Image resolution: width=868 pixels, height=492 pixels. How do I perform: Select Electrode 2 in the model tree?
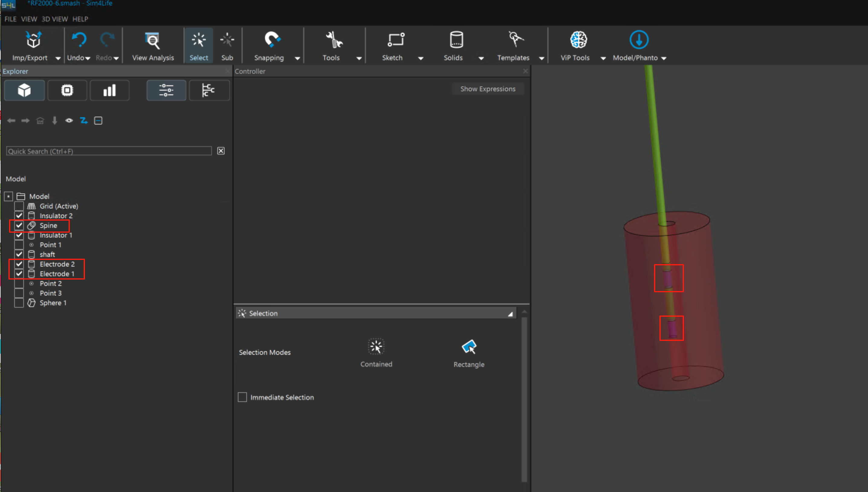coord(57,264)
